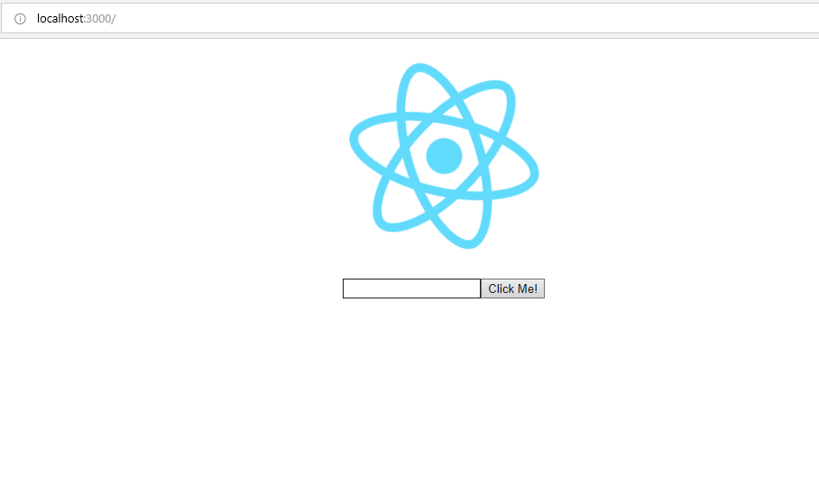
Task: Place cursor at right end of text input
Action: coord(477,289)
